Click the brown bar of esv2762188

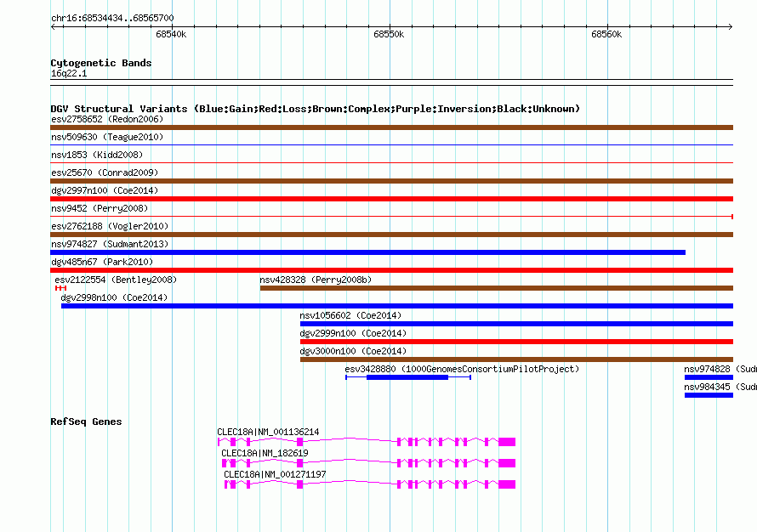point(391,235)
